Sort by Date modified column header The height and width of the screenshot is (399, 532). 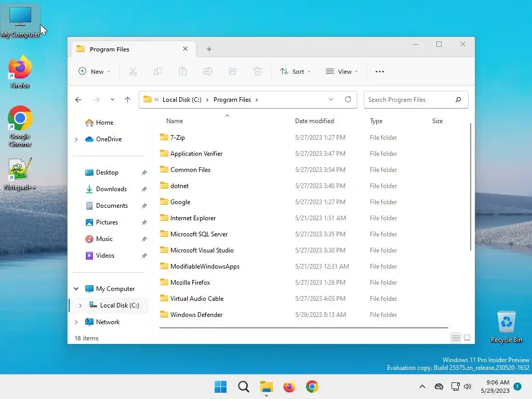(x=314, y=121)
